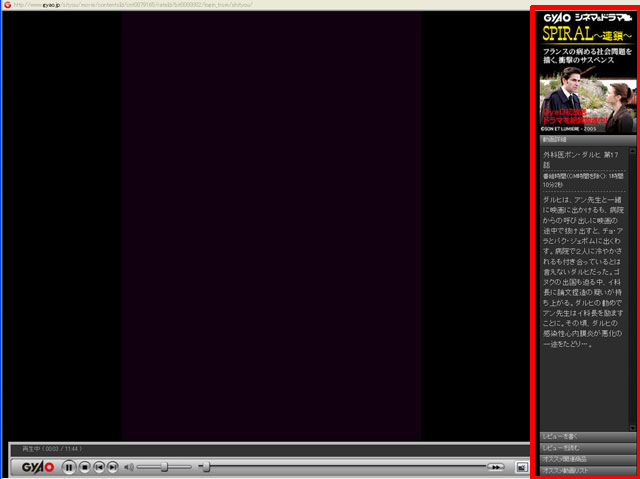Screen dimensions: 640x479
Task: Click the browser address bar URL
Action: pyautogui.click(x=133, y=5)
